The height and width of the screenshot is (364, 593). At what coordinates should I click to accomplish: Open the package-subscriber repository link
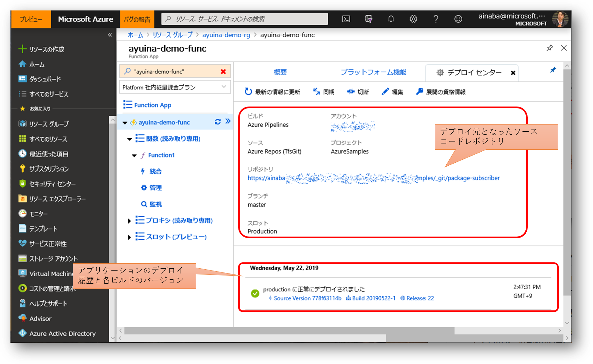click(373, 178)
